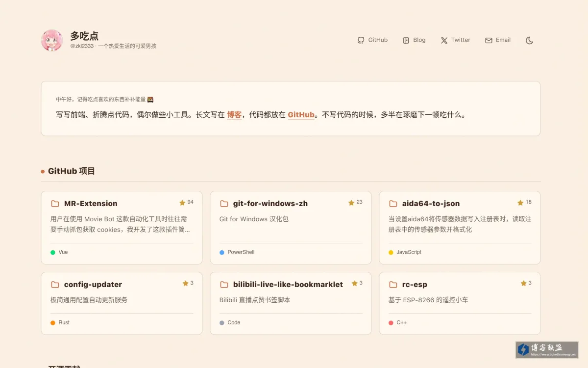Click the yellow JavaScript language dot
588x368 pixels.
coord(391,252)
